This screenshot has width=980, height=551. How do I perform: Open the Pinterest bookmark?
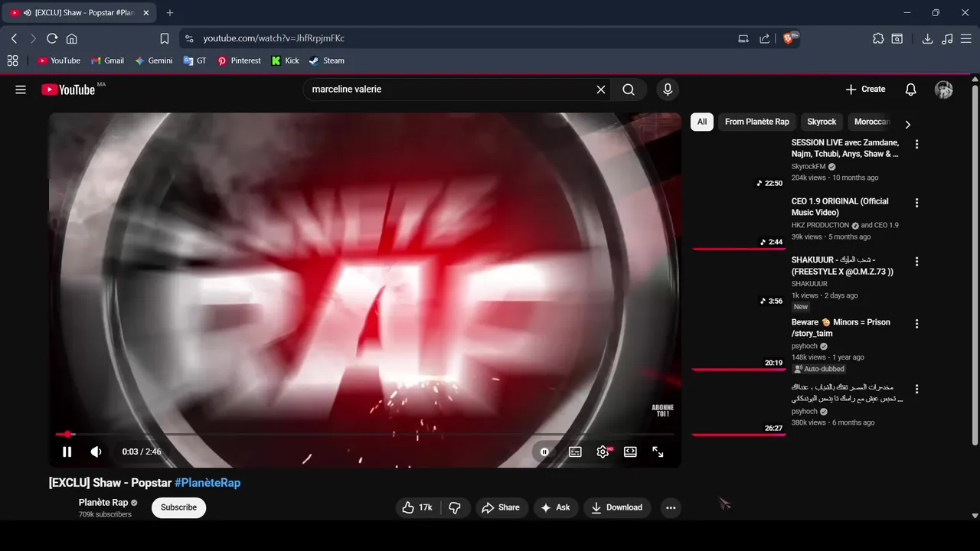(239, 60)
